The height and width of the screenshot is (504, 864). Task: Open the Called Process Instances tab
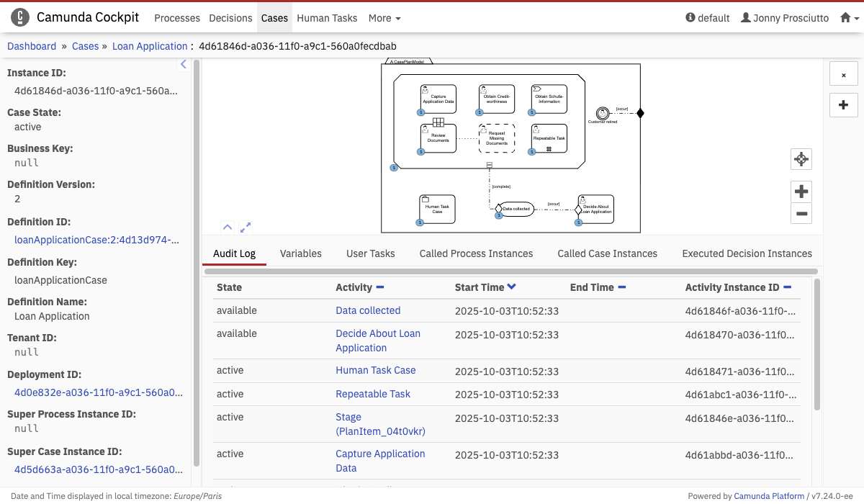point(476,253)
